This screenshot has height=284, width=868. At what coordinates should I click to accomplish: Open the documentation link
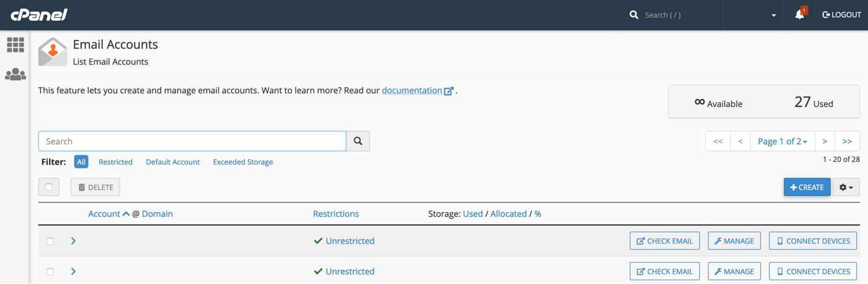click(412, 91)
